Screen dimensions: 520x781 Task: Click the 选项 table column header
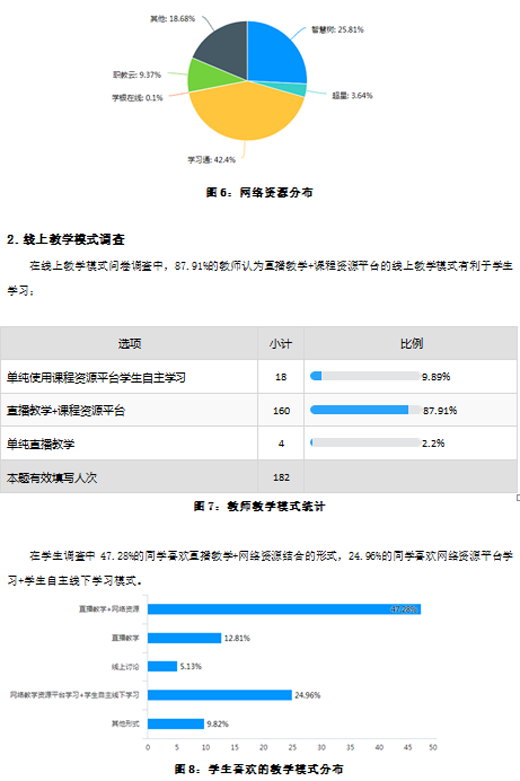[x=129, y=344]
